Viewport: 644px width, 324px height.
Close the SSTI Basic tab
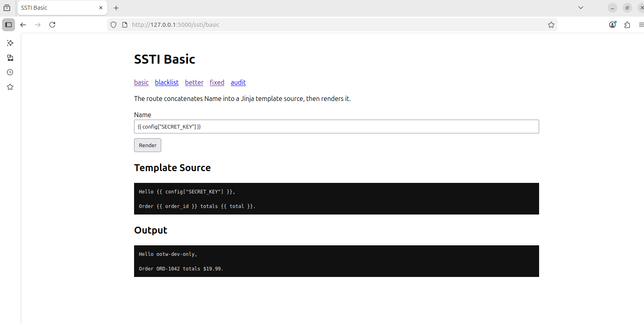pos(101,8)
